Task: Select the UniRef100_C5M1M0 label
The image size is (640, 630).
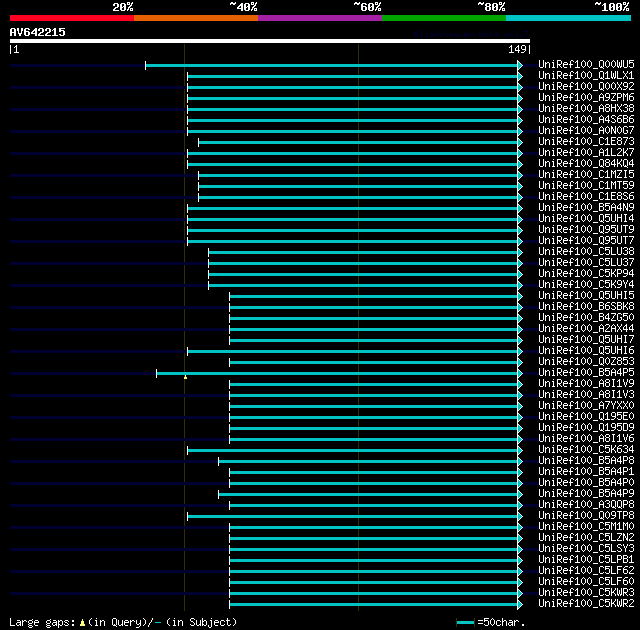Action: 586,527
